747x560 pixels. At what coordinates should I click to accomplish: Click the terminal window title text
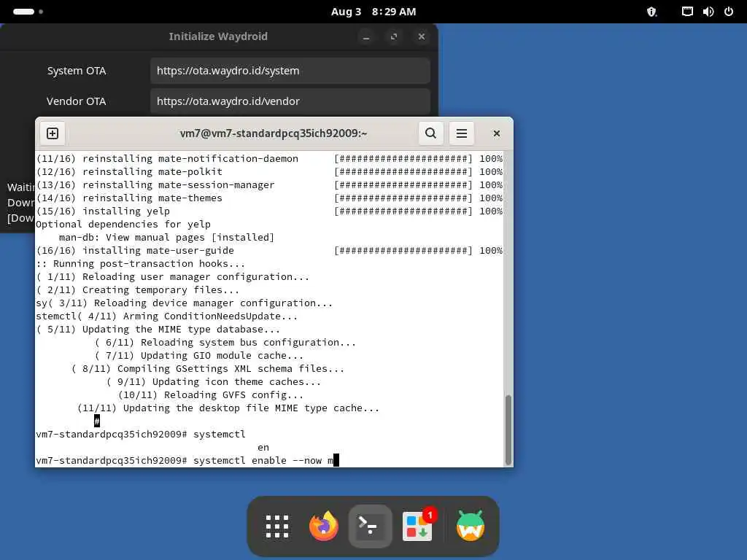tap(274, 133)
